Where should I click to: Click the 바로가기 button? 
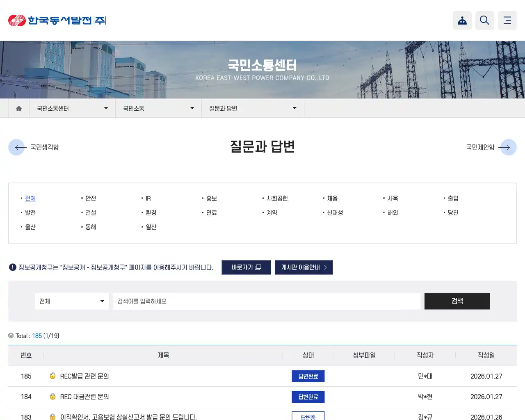point(246,267)
